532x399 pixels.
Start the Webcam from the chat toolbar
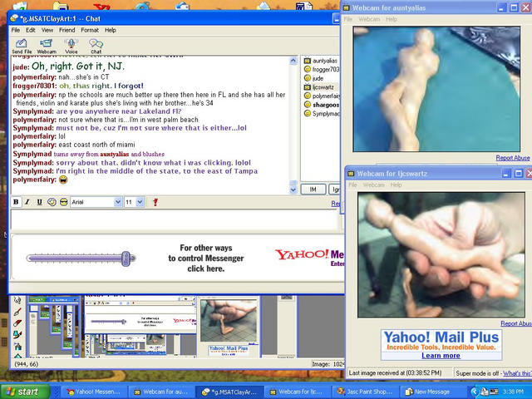[47, 47]
